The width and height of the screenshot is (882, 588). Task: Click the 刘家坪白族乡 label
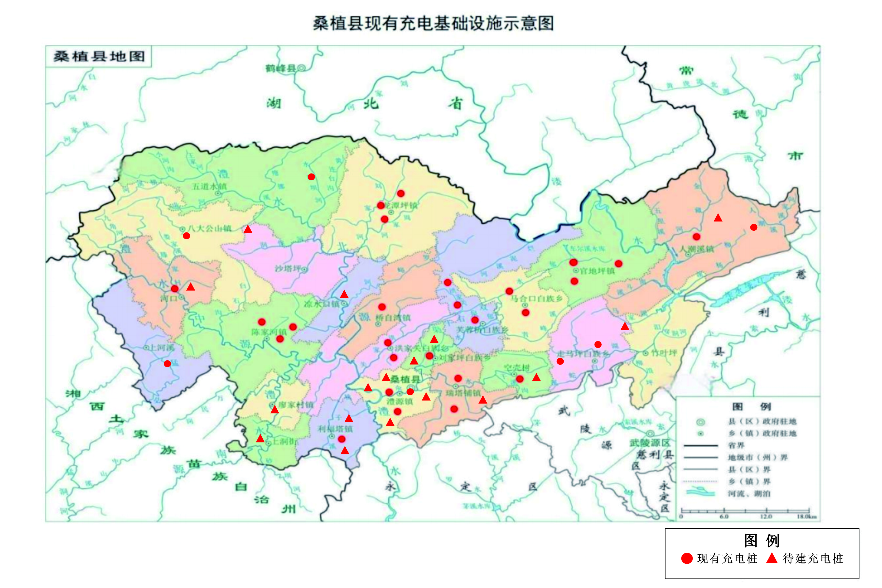(x=465, y=358)
